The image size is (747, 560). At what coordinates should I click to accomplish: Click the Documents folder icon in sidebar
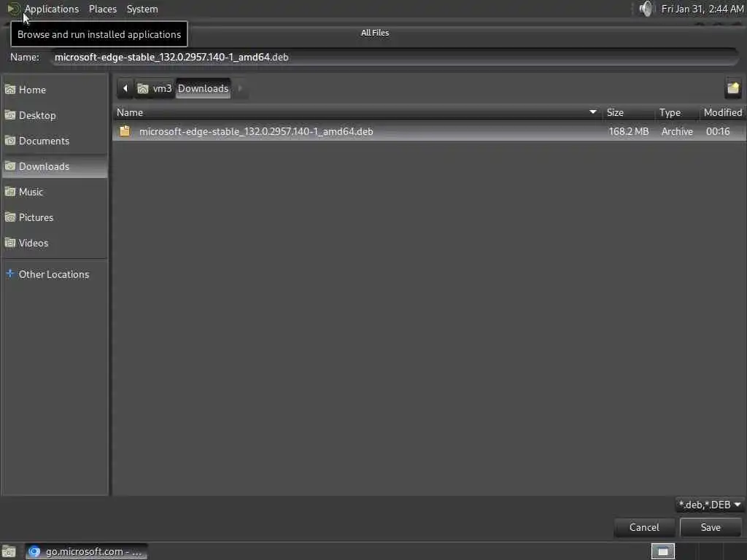click(x=10, y=141)
